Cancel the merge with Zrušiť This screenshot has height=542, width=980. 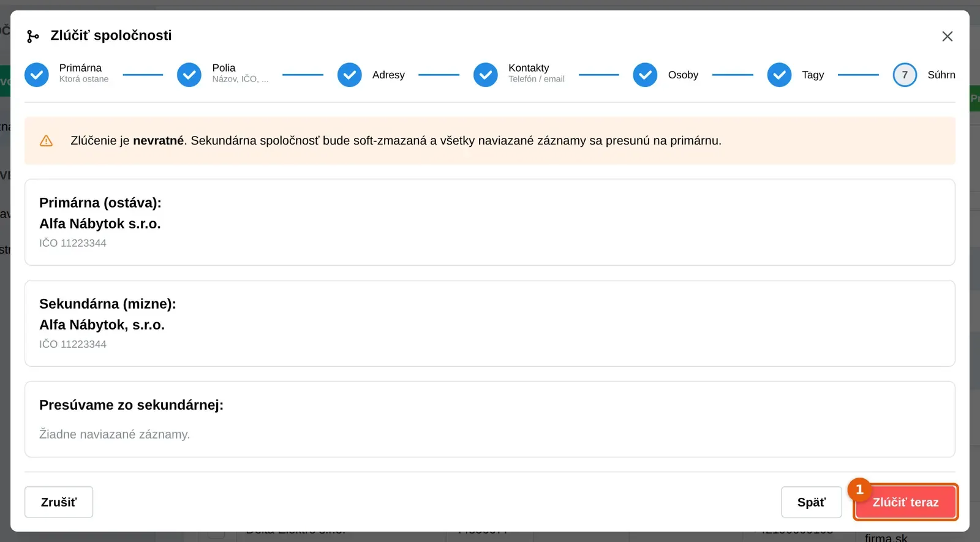click(x=59, y=502)
